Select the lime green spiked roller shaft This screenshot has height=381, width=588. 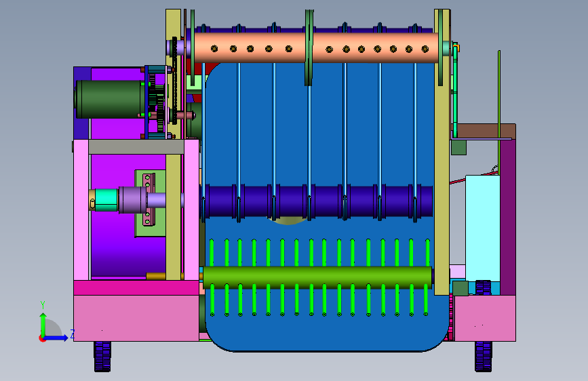tap(317, 277)
